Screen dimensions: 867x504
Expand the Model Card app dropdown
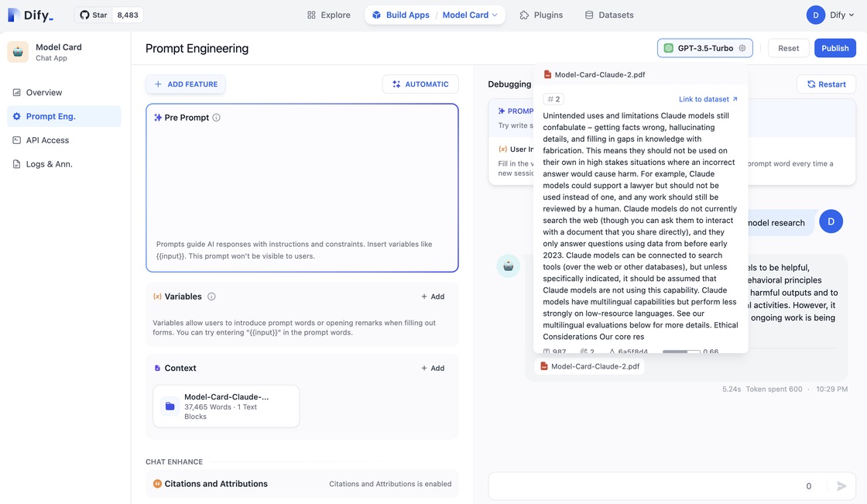[x=471, y=15]
